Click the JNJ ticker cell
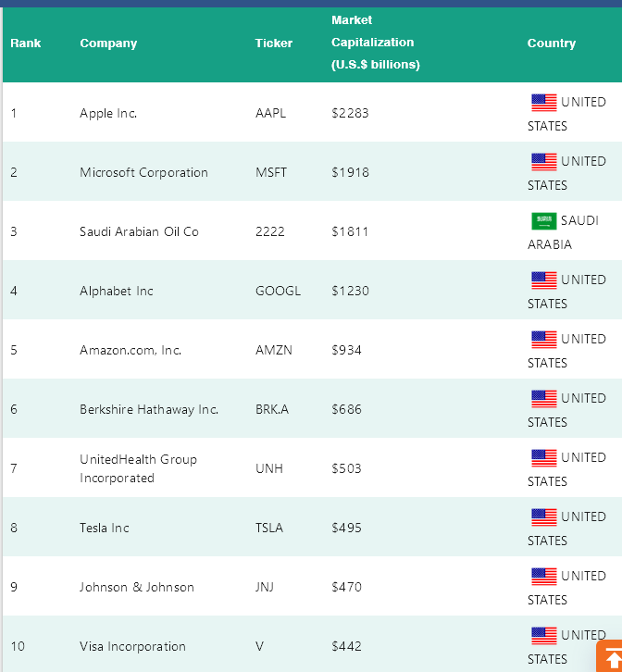Viewport: 622px width, 672px height. click(265, 587)
